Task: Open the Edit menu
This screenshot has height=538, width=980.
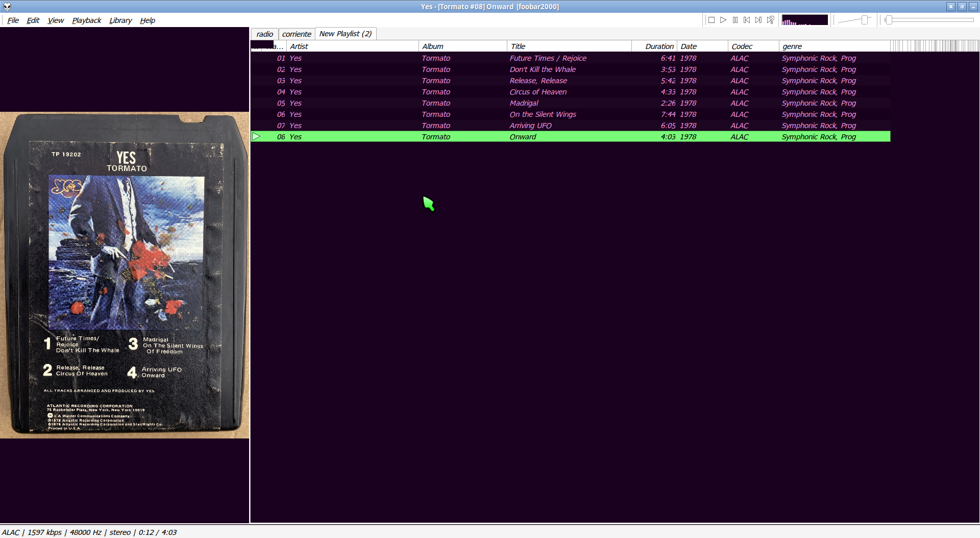Action: 33,20
